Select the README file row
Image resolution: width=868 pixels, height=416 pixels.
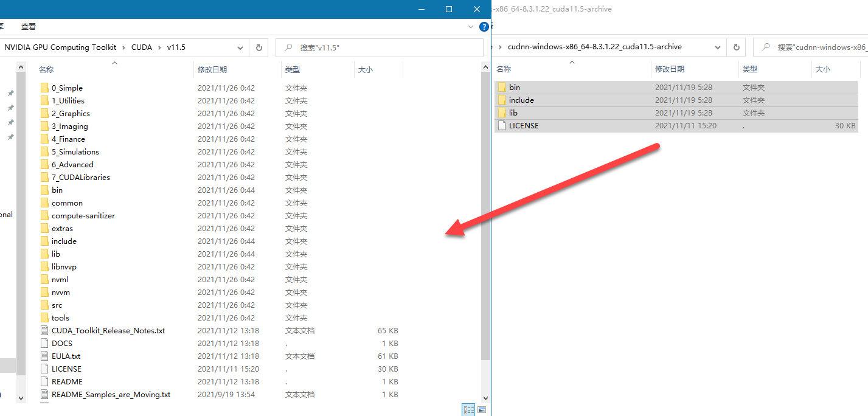coord(219,381)
